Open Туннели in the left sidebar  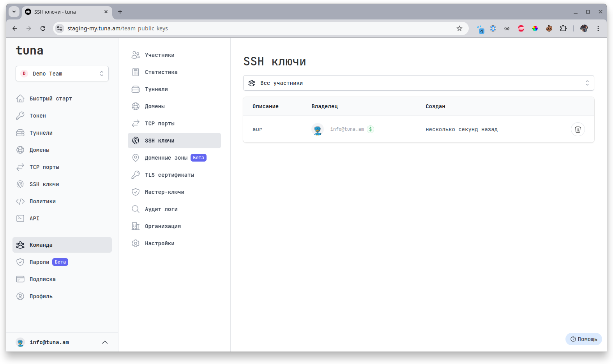tap(62, 133)
